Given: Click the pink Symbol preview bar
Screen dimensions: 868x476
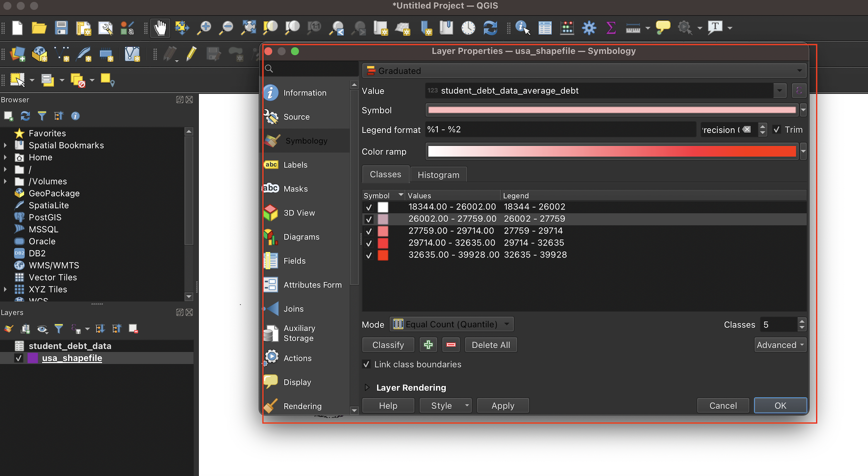Looking at the screenshot, I should pos(612,110).
